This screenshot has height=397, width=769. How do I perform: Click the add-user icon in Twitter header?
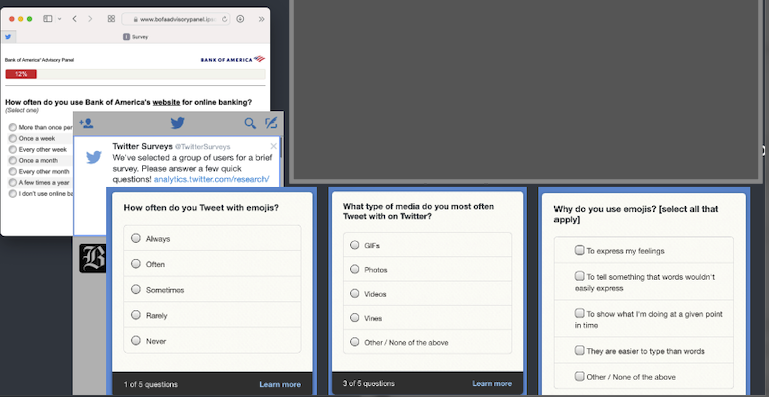pyautogui.click(x=86, y=123)
